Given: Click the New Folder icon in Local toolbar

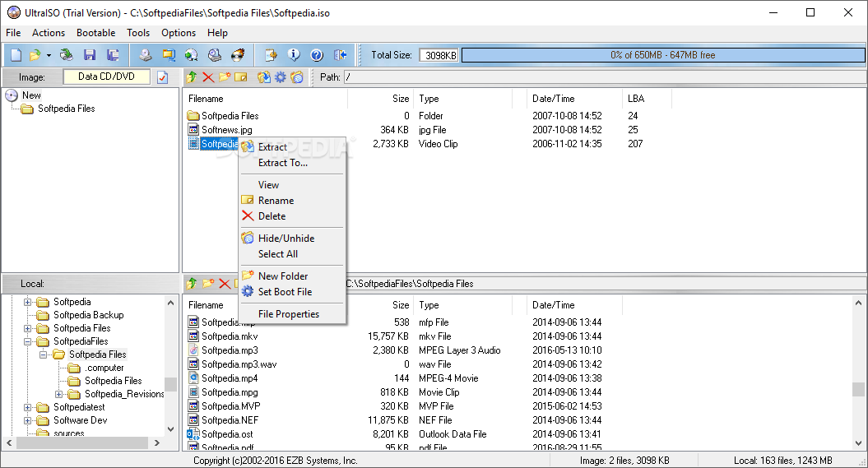Looking at the screenshot, I should coord(208,283).
